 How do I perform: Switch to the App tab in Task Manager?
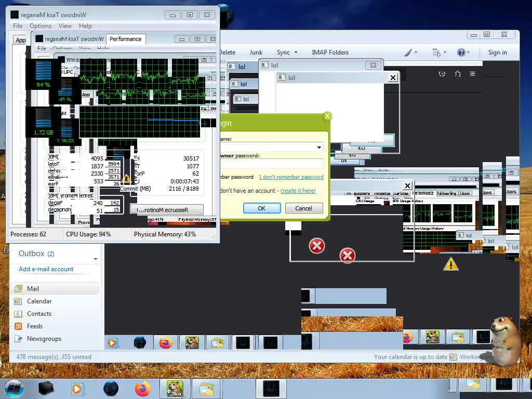21,40
